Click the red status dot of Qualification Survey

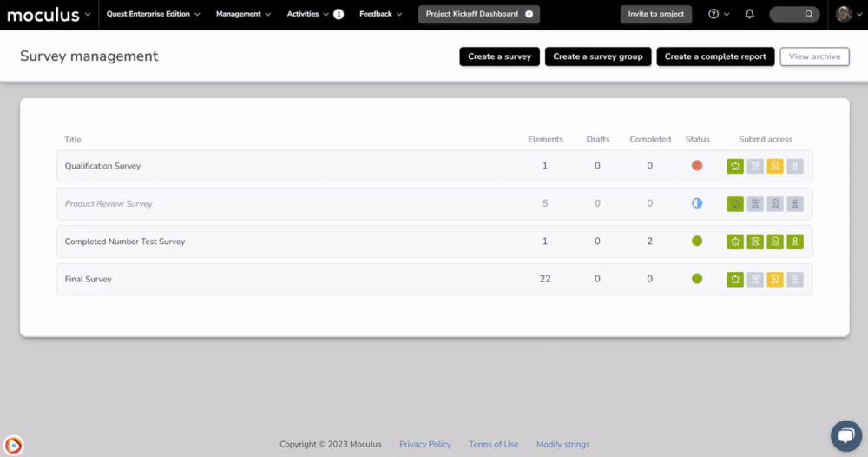tap(696, 166)
